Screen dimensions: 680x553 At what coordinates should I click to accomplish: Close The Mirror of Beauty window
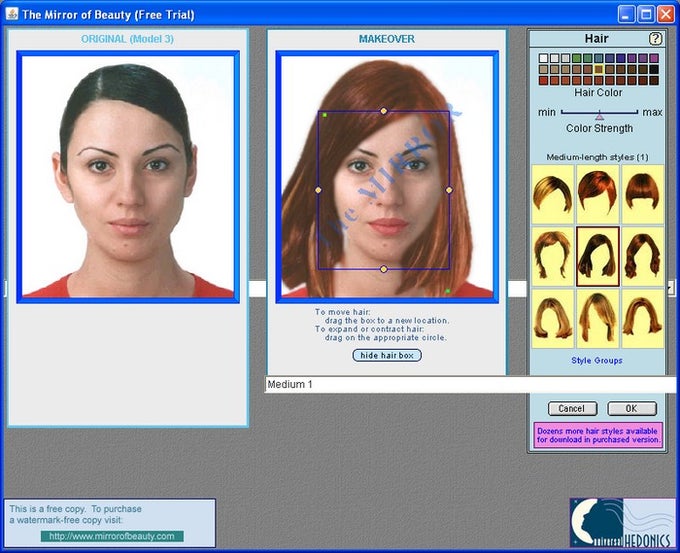(666, 14)
